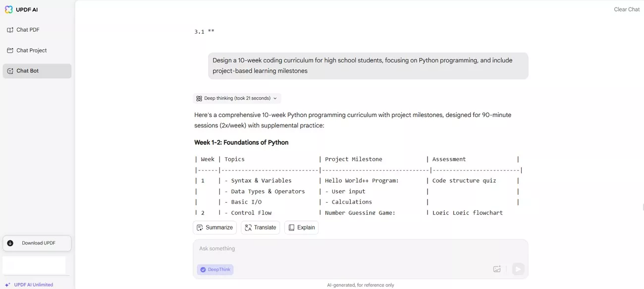Click the Translate language icon

pyautogui.click(x=247, y=227)
